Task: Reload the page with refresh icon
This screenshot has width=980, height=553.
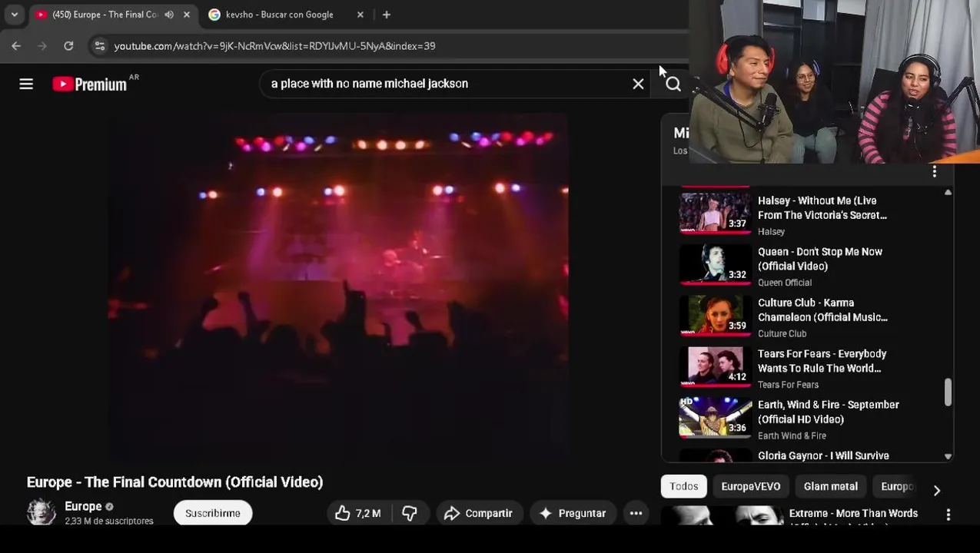Action: coord(68,46)
